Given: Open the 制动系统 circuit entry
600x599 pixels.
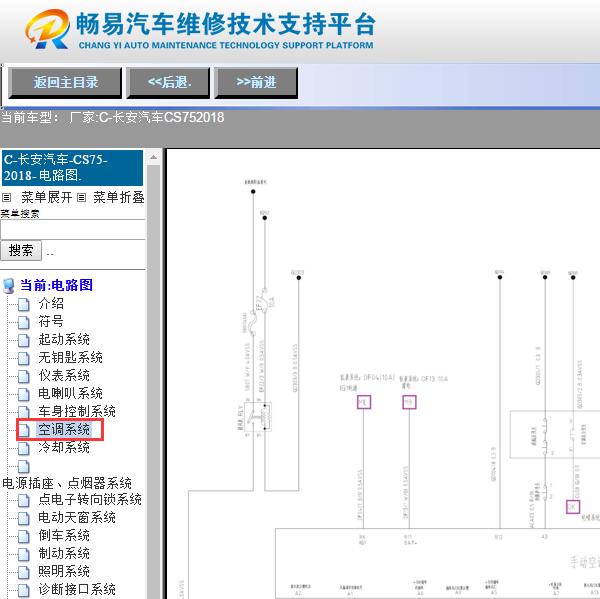Looking at the screenshot, I should 64,553.
